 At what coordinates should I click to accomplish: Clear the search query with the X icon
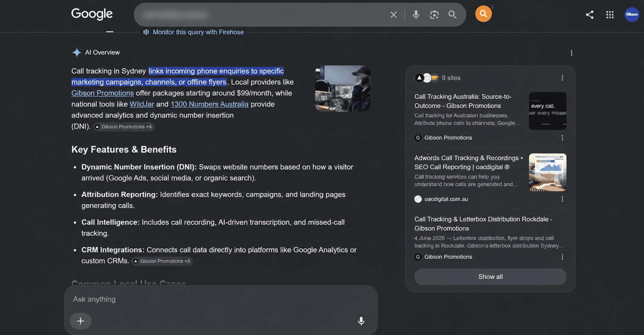point(393,14)
